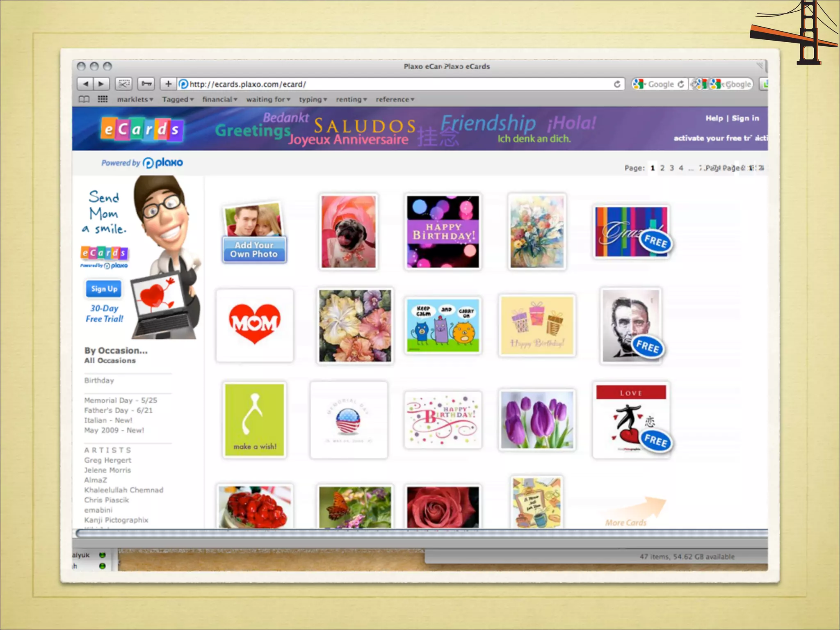Open the reference bookmarks dropdown
This screenshot has height=630, width=840.
click(x=395, y=99)
